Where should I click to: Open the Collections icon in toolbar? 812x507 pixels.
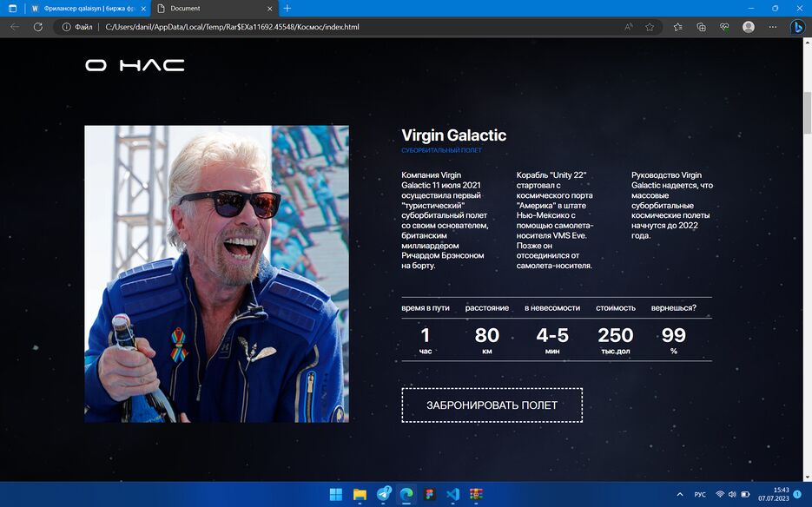(x=701, y=27)
